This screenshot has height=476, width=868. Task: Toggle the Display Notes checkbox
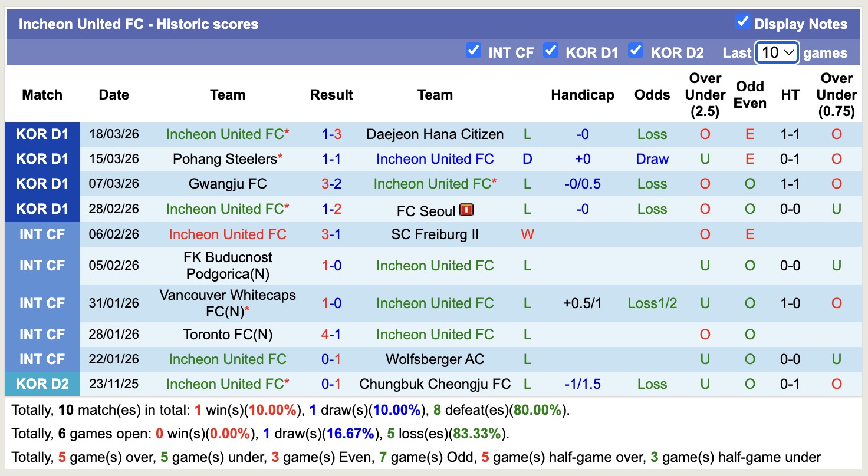coord(742,22)
